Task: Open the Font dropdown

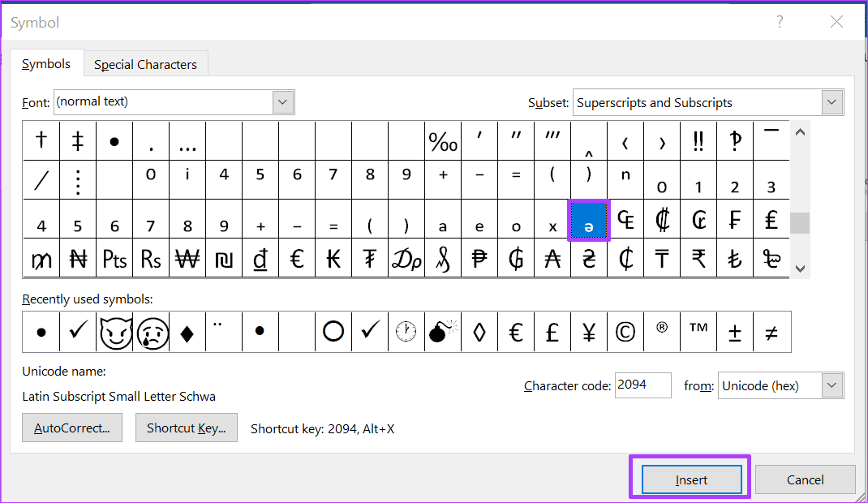Action: pos(281,102)
